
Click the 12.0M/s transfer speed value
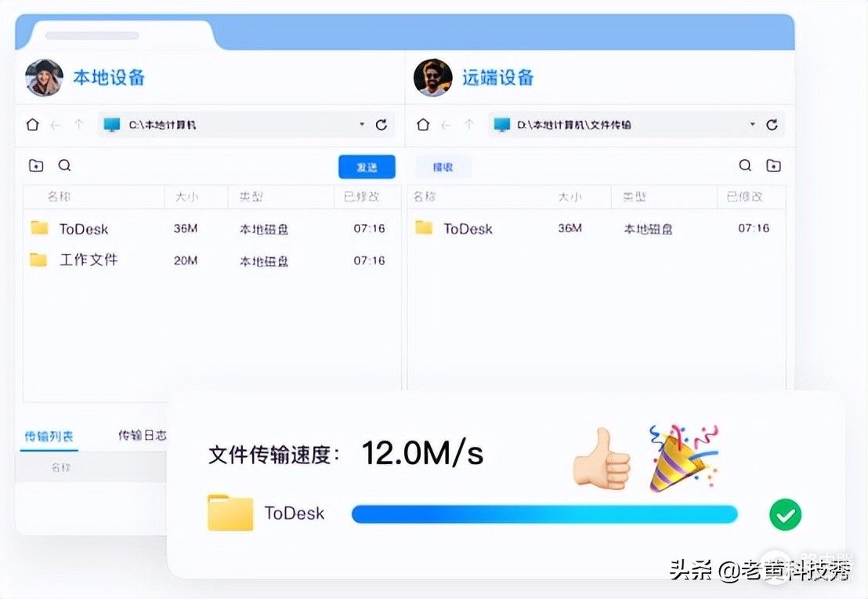coord(422,453)
